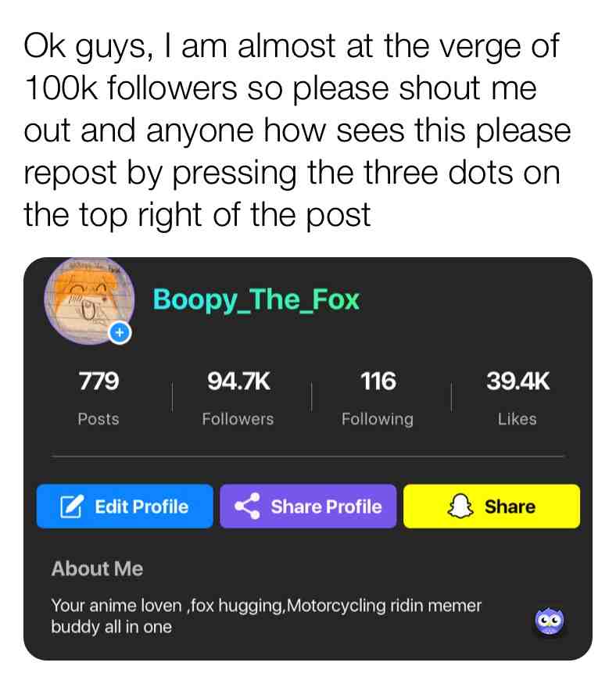This screenshot has width=616, height=684.
Task: Click the blue plus badge on avatar
Action: 120,333
